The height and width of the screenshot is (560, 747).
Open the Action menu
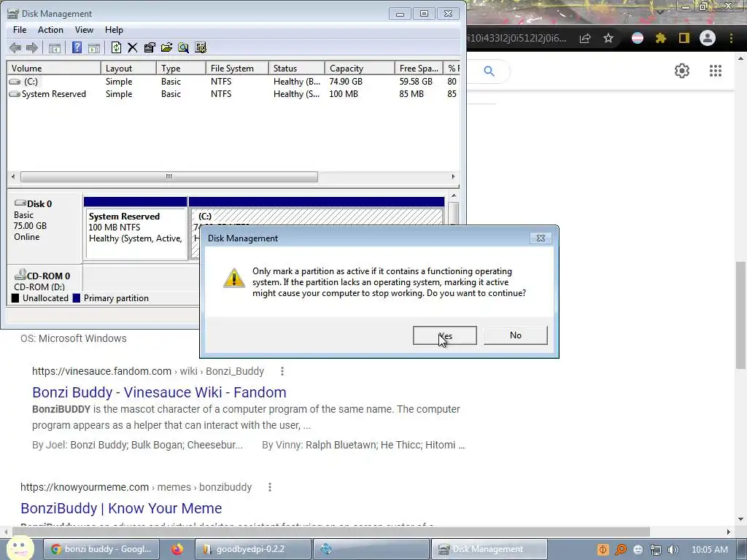pos(50,29)
